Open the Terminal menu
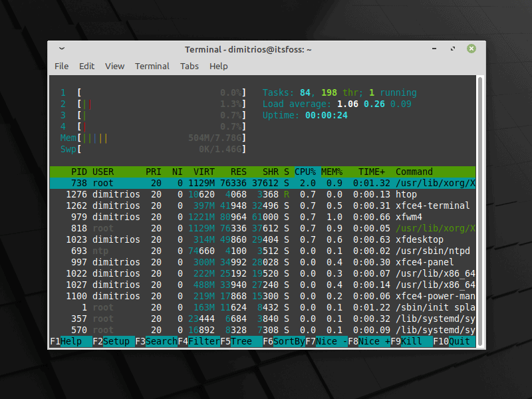Viewport: 532px width, 399px height. pyautogui.click(x=152, y=66)
